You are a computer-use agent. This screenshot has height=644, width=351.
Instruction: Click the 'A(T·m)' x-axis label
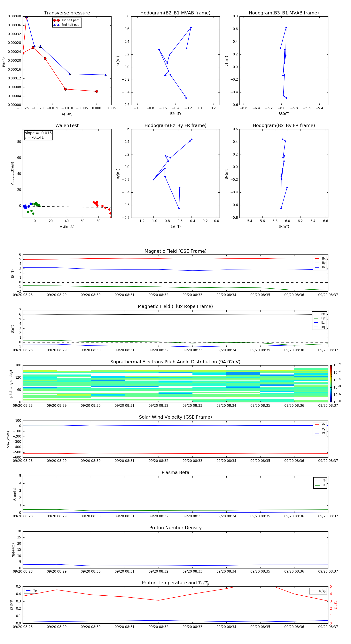pos(67,114)
